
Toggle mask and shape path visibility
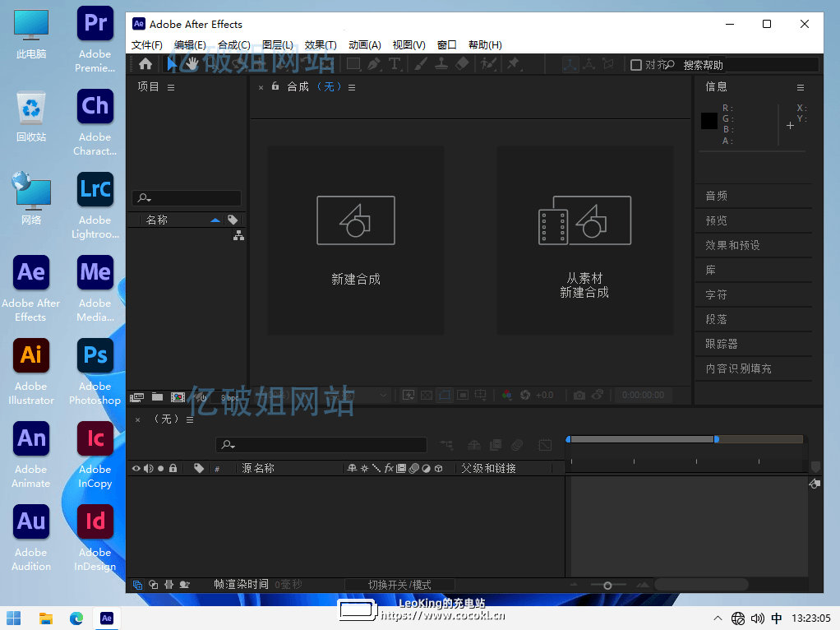445,395
